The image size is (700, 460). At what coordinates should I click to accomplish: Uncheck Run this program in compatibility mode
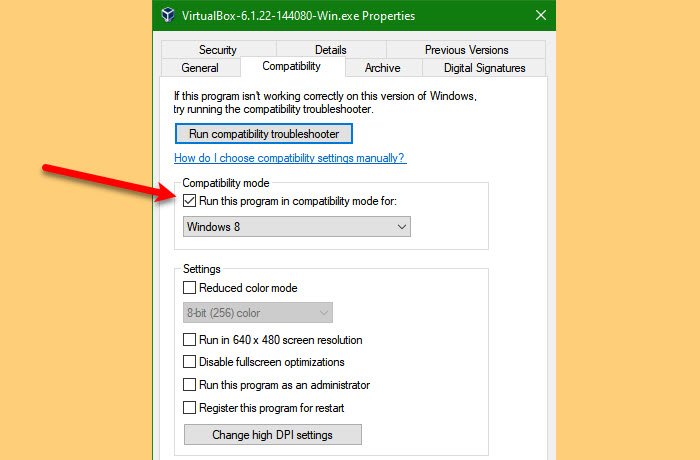tap(189, 201)
